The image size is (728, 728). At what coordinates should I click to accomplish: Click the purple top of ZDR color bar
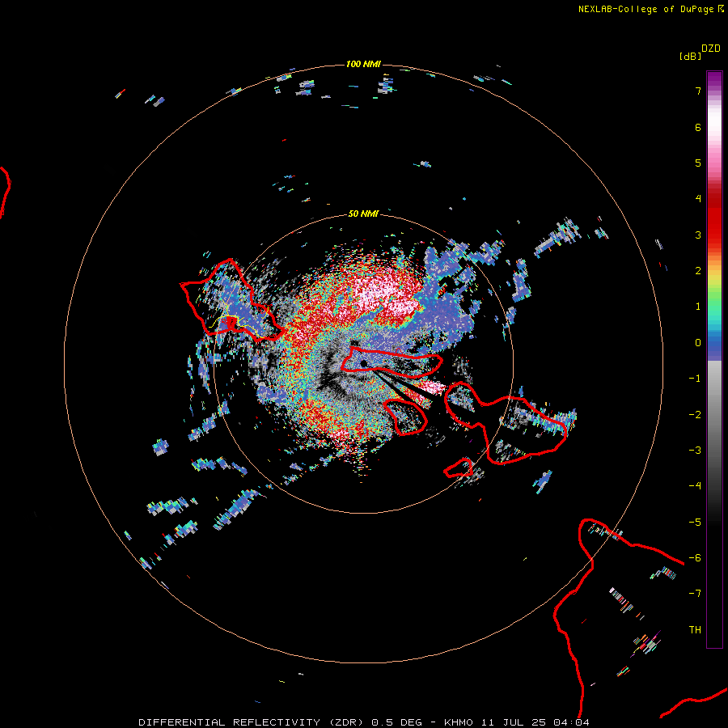(x=714, y=79)
